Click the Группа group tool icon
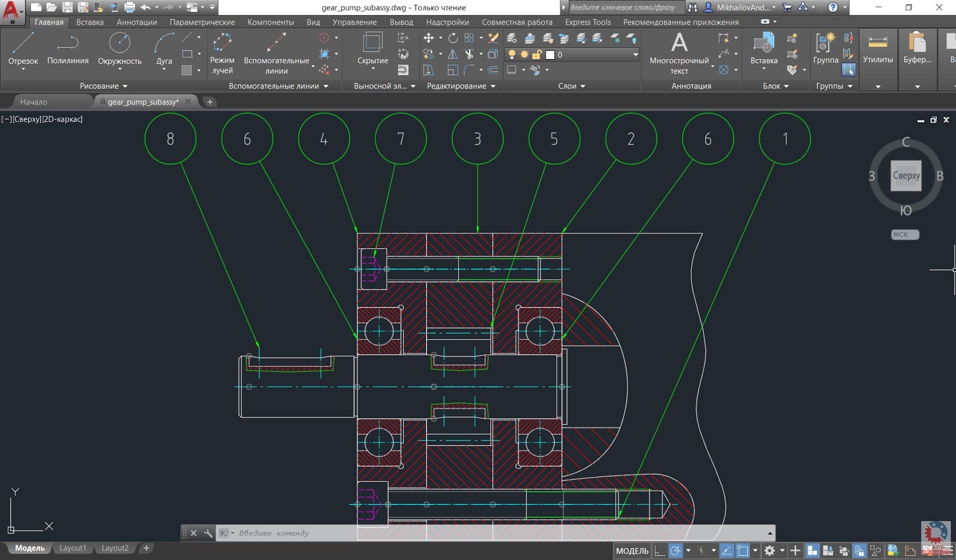This screenshot has height=560, width=956. coord(825,49)
